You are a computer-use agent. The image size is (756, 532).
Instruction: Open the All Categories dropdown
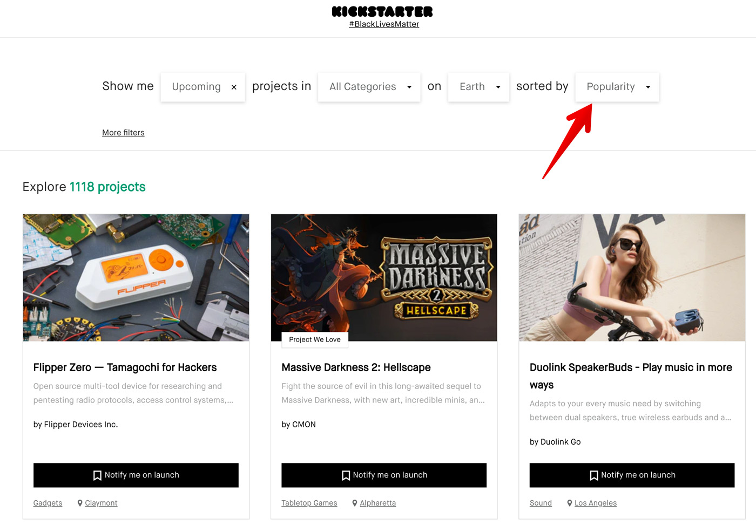(x=369, y=87)
